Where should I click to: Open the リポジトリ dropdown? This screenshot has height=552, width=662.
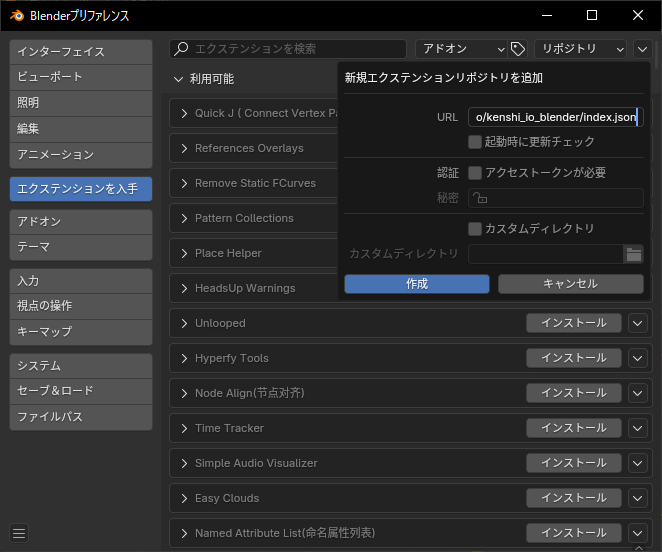[x=581, y=49]
